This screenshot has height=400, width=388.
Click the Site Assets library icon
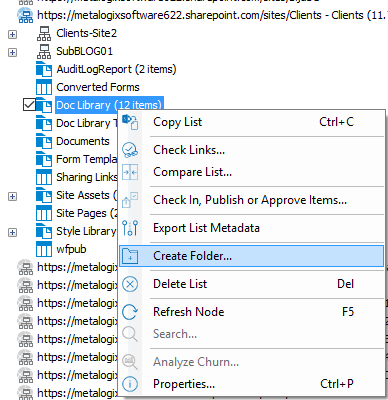click(44, 195)
